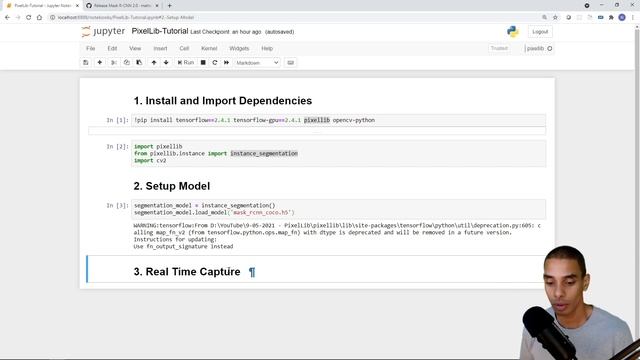Run the selected cell
The height and width of the screenshot is (360, 640).
186,62
